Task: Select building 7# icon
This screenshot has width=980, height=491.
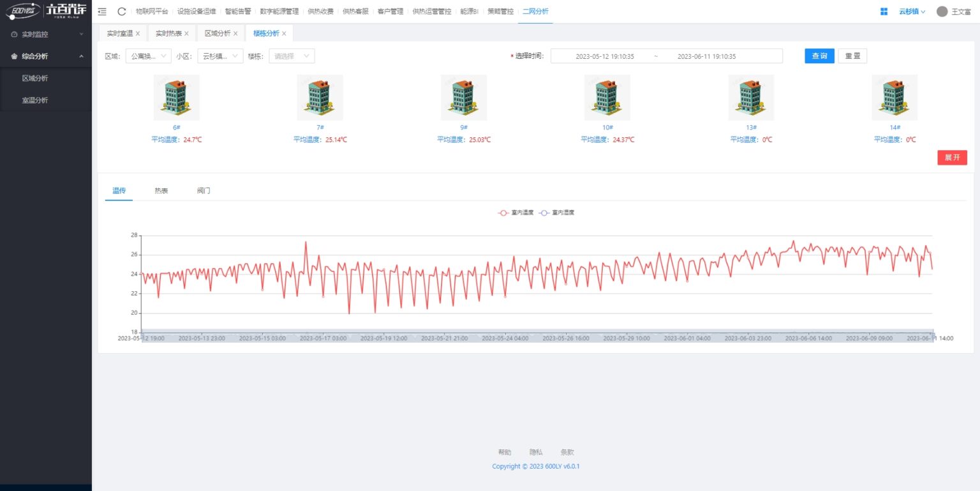Action: tap(320, 98)
